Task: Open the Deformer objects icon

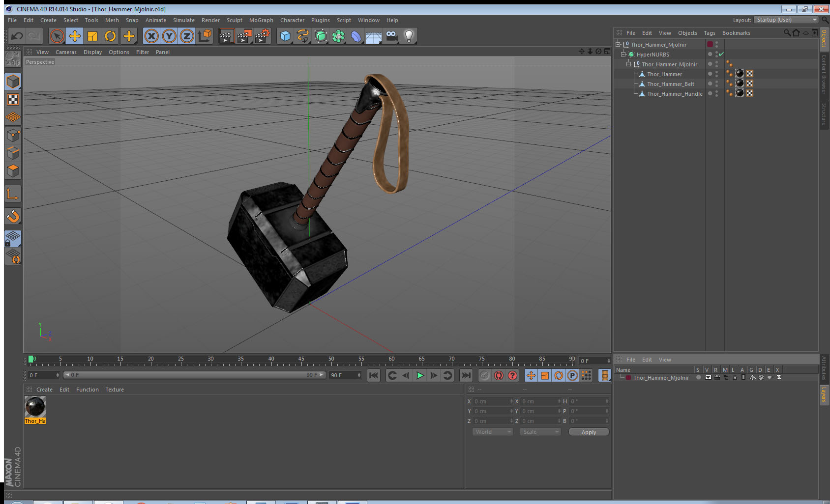Action: [x=356, y=36]
